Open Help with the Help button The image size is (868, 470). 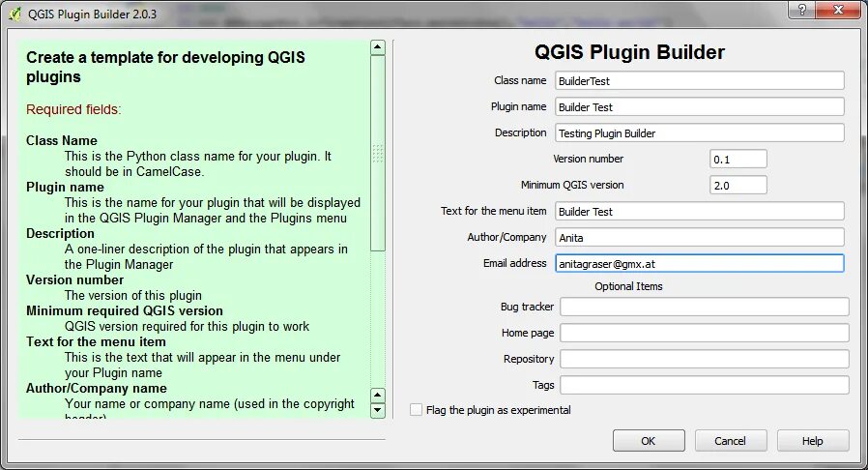coord(813,441)
